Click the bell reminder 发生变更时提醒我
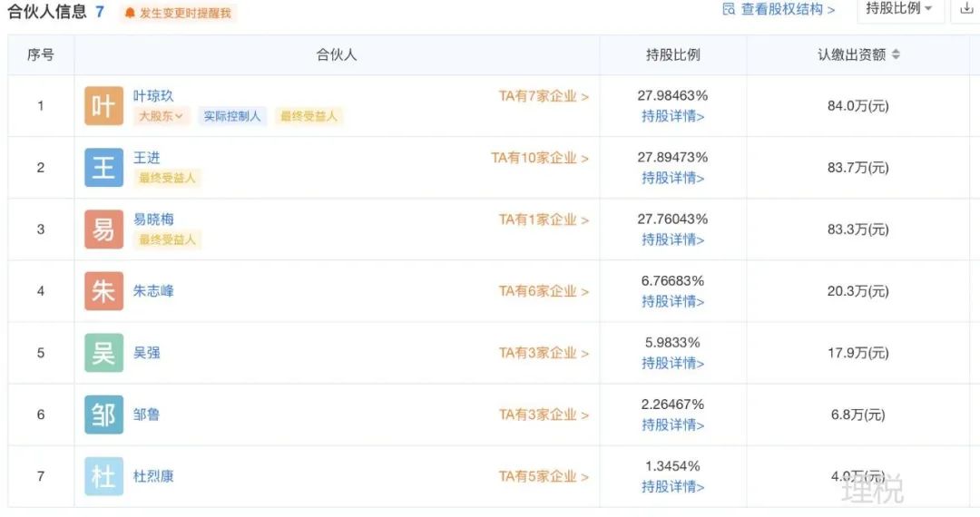 178,13
